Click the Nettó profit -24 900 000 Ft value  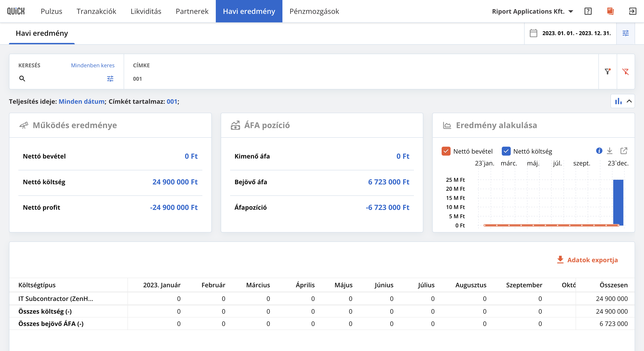coord(174,207)
